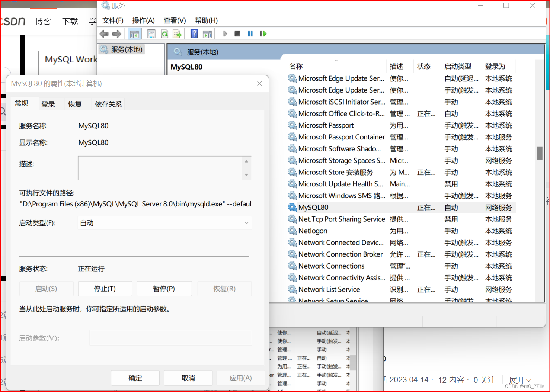This screenshot has height=392, width=550.
Task: Switch to the 登录 tab
Action: [x=48, y=105]
